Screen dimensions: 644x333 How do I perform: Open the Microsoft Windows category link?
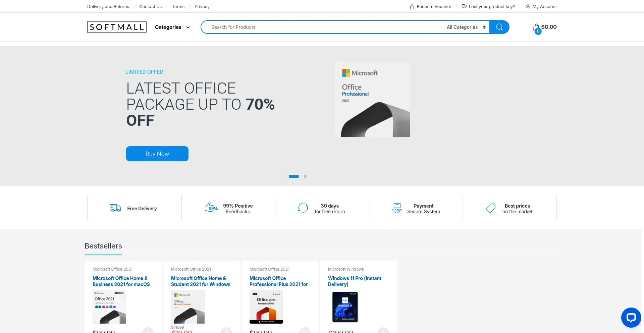coord(346,269)
